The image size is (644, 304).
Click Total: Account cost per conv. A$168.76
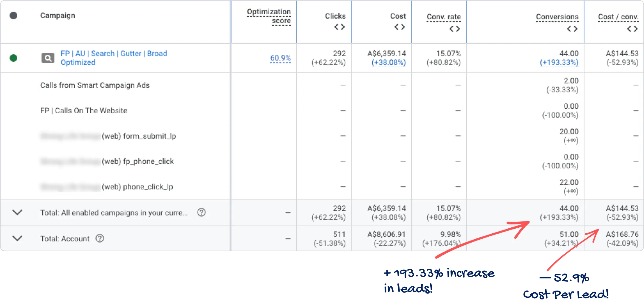(622, 234)
